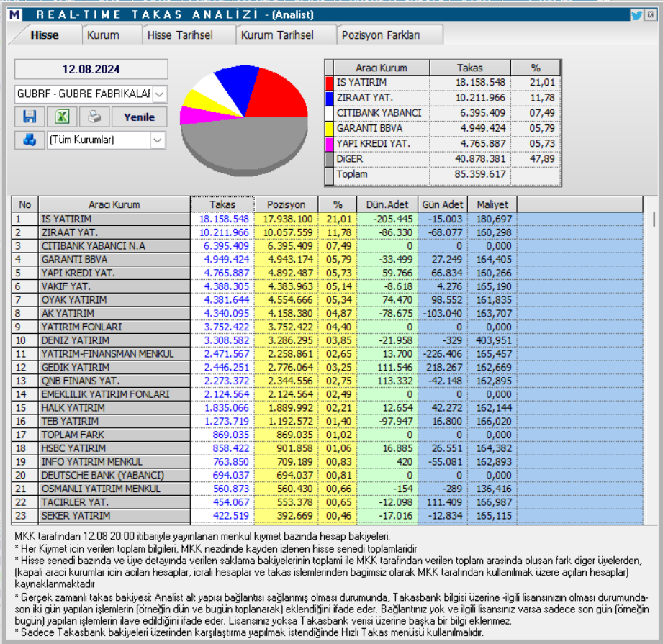
Task: Click the magenta YAPI KREDI legend square
Action: tap(329, 143)
